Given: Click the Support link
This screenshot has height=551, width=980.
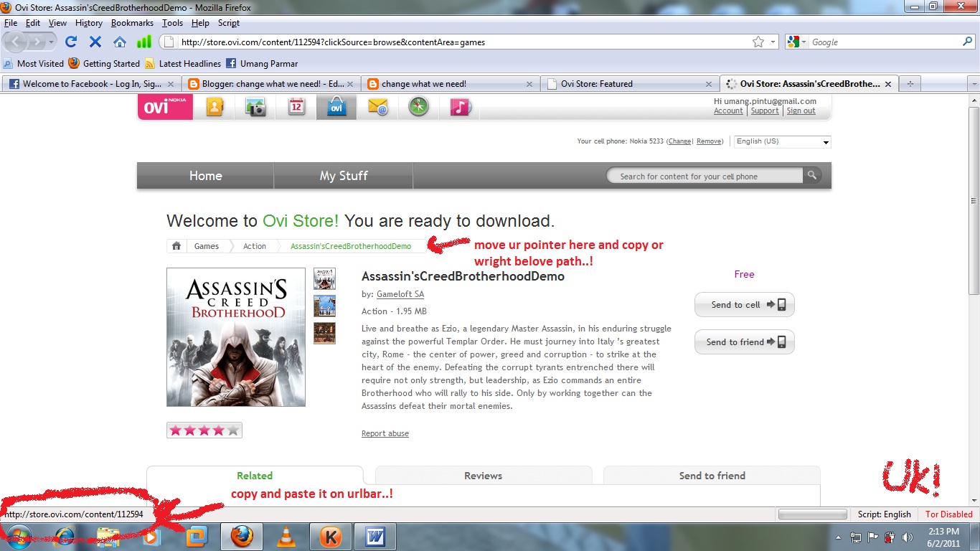Looking at the screenshot, I should 765,111.
